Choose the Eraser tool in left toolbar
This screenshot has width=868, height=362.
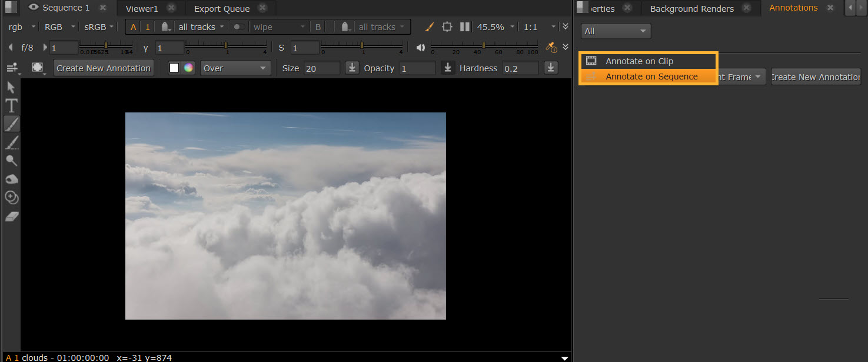pyautogui.click(x=11, y=217)
